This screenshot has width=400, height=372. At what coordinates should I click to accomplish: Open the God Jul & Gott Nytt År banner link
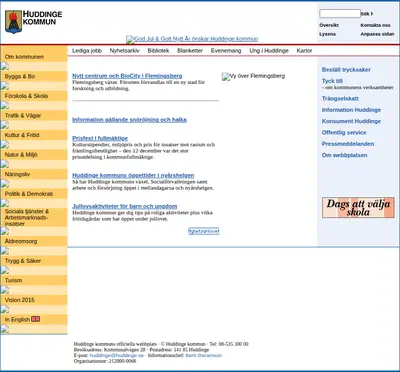pyautogui.click(x=192, y=39)
